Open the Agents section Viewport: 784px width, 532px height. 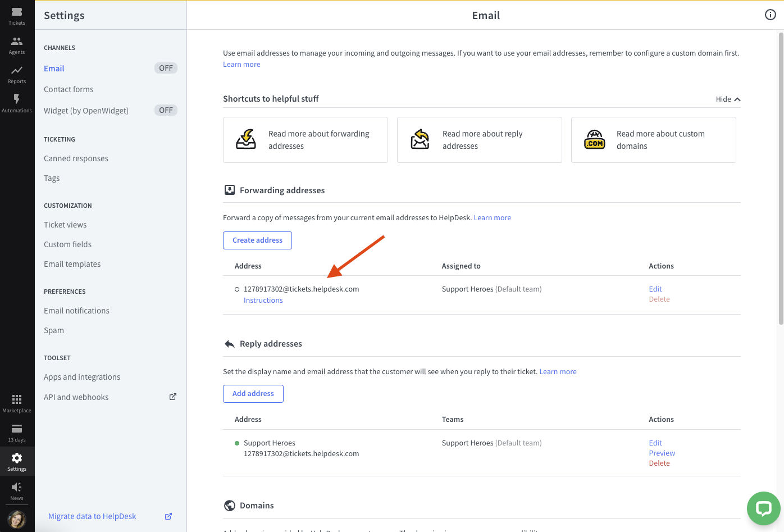coord(17,45)
